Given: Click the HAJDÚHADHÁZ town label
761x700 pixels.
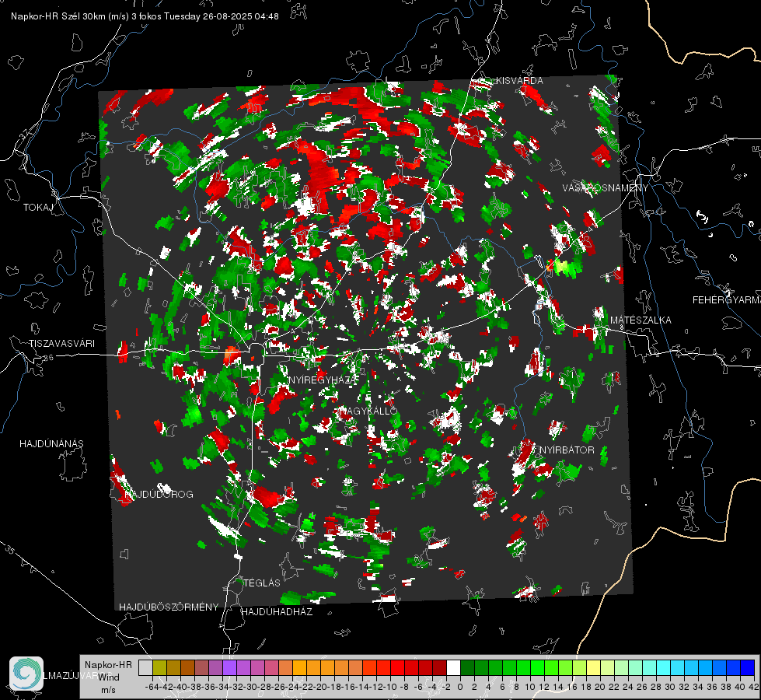Looking at the screenshot, I should tap(278, 612).
